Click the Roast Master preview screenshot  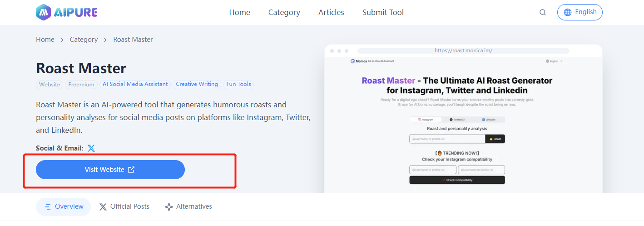[x=463, y=119]
